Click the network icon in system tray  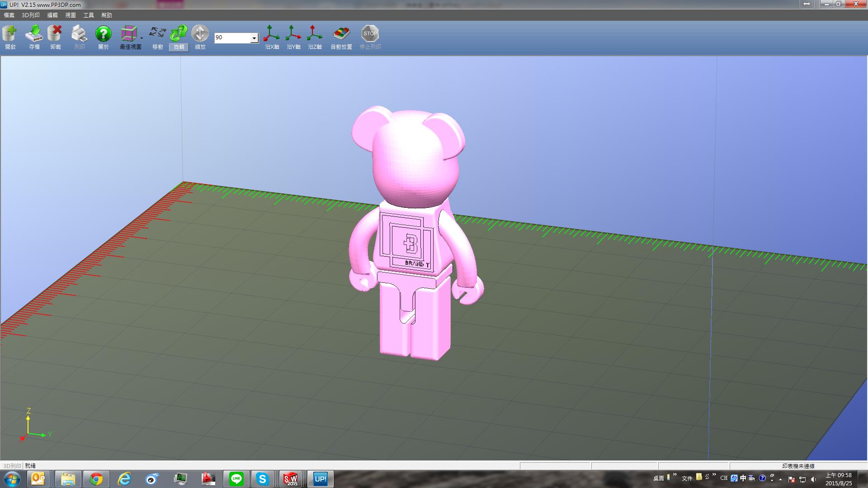pyautogui.click(x=802, y=479)
